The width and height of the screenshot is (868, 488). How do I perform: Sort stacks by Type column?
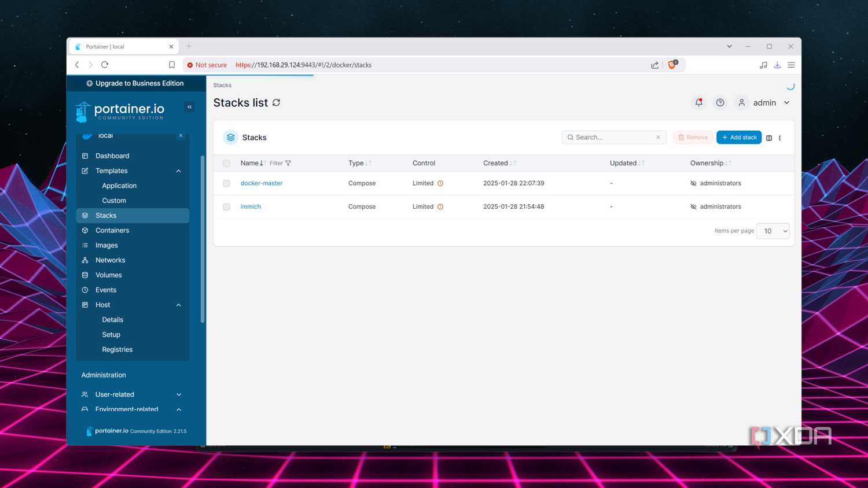click(x=359, y=163)
